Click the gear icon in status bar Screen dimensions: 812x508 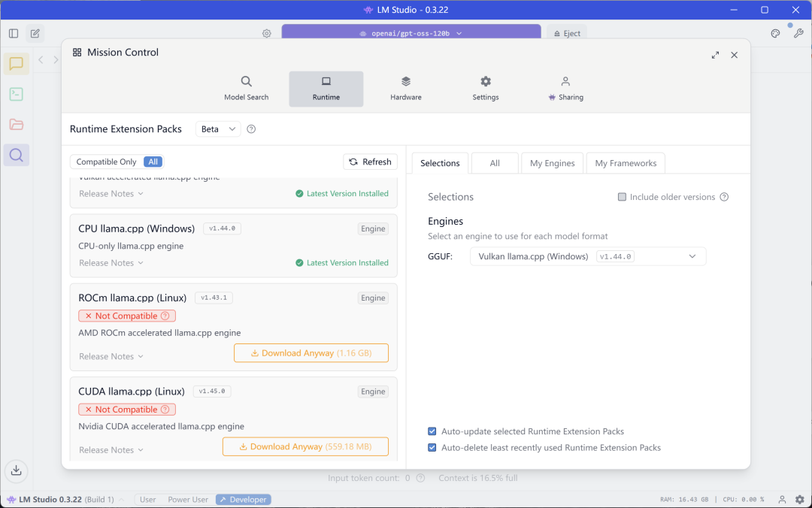(800, 500)
